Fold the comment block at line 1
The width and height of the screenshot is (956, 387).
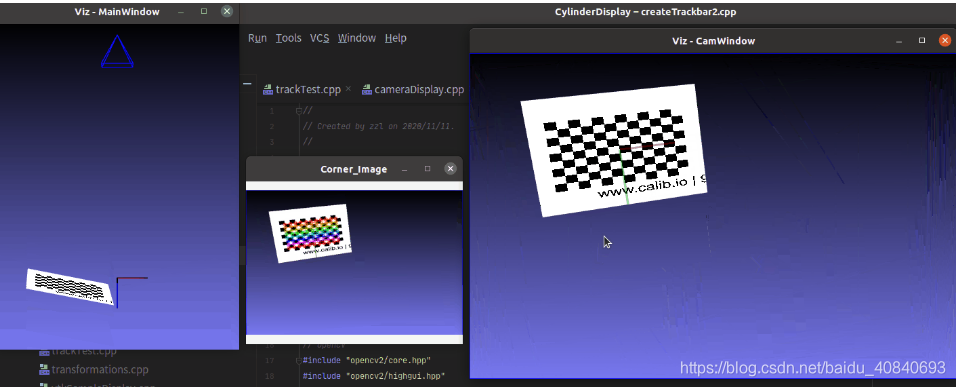coord(299,111)
